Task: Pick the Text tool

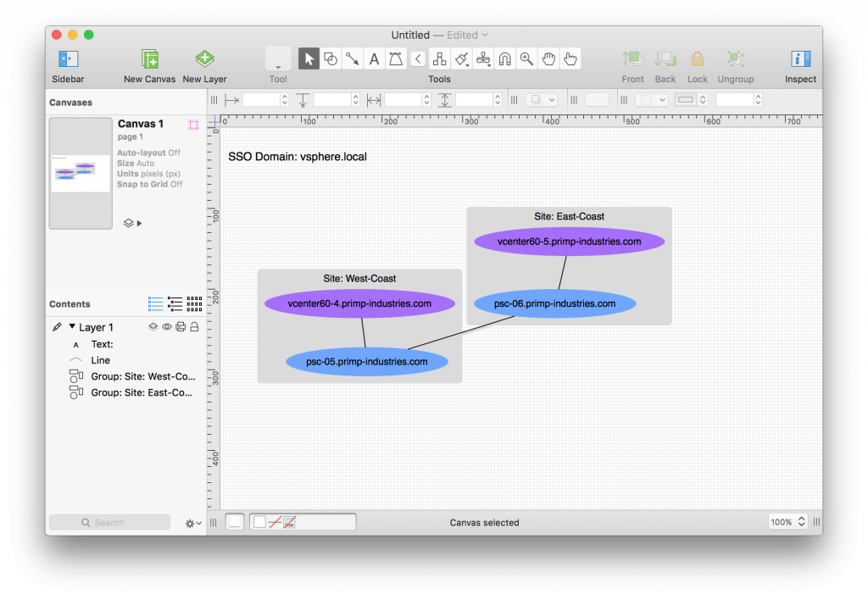Action: [374, 58]
